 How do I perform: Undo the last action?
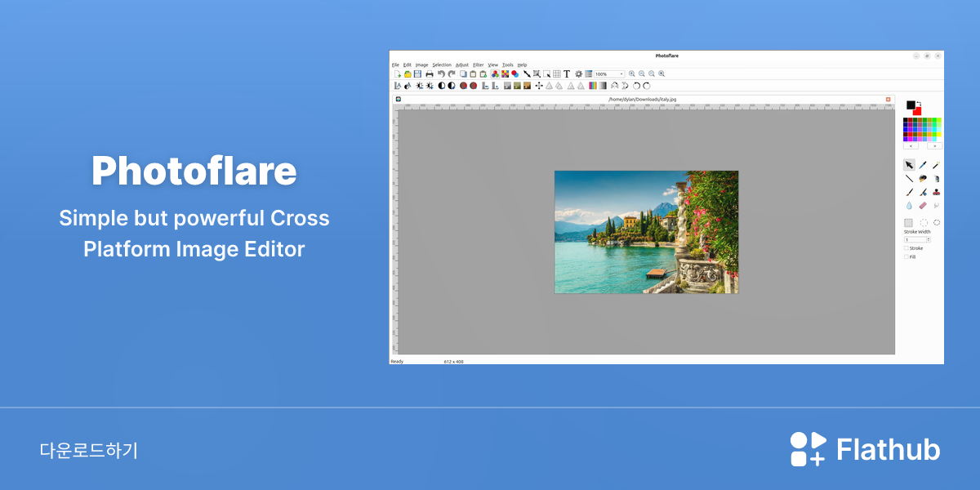(441, 73)
